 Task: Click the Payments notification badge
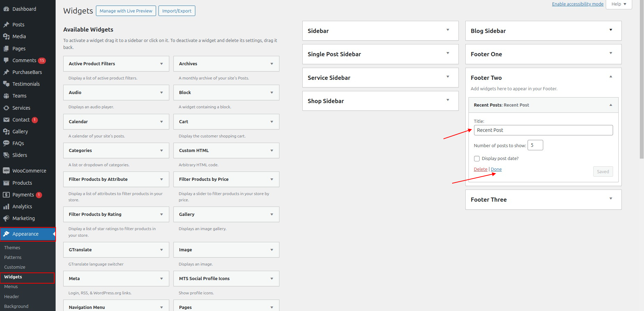point(39,195)
